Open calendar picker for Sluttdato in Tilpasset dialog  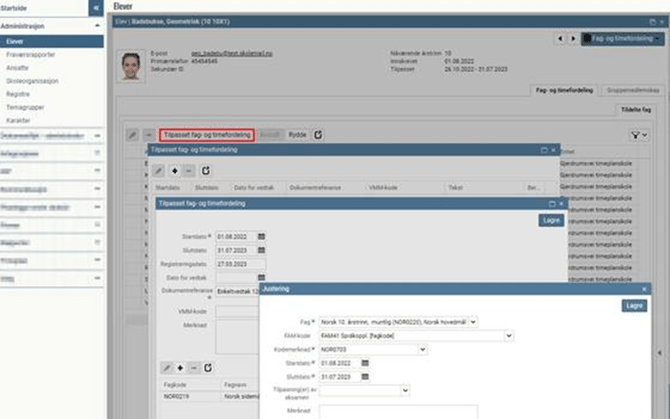(x=261, y=250)
